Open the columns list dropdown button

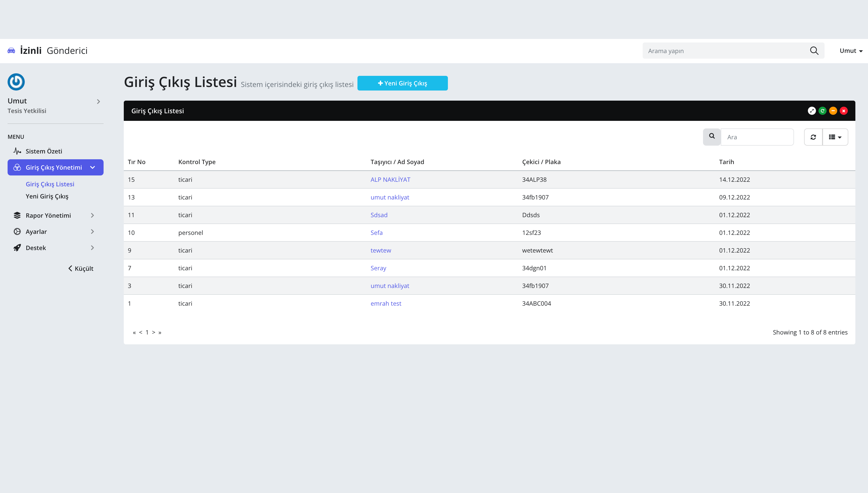coord(835,137)
